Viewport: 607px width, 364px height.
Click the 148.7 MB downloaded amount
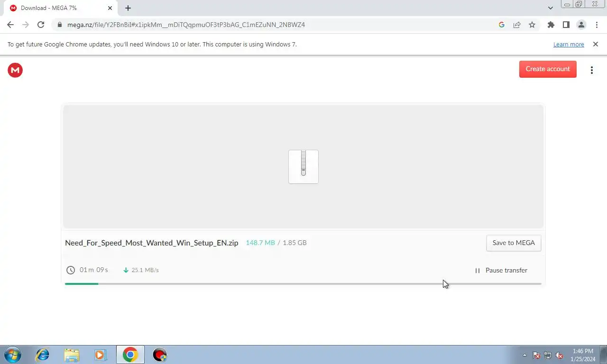coord(260,243)
